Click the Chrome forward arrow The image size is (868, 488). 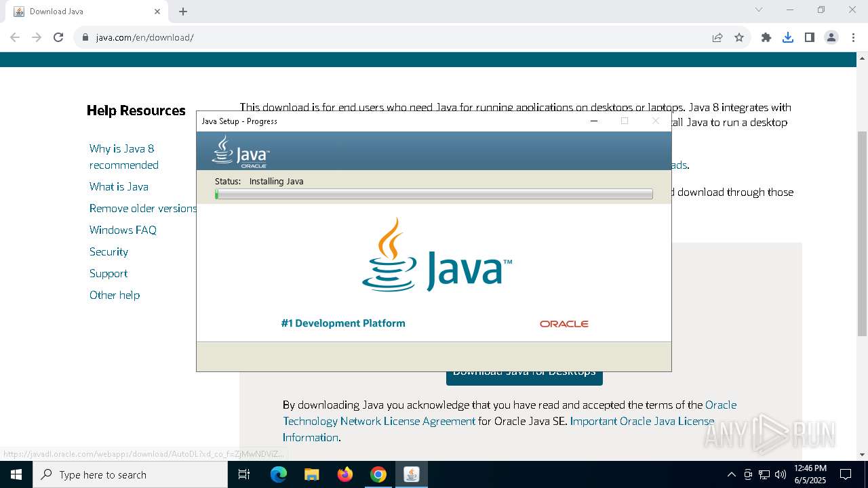tap(37, 37)
